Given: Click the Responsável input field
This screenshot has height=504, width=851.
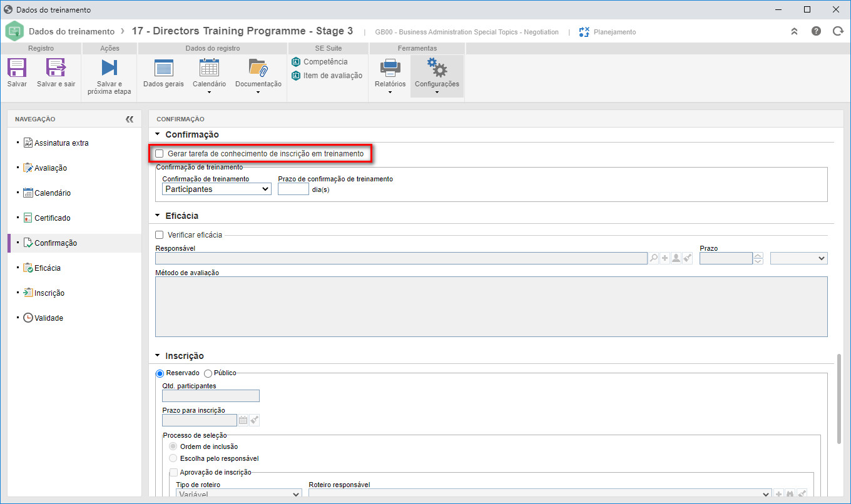Looking at the screenshot, I should point(401,258).
